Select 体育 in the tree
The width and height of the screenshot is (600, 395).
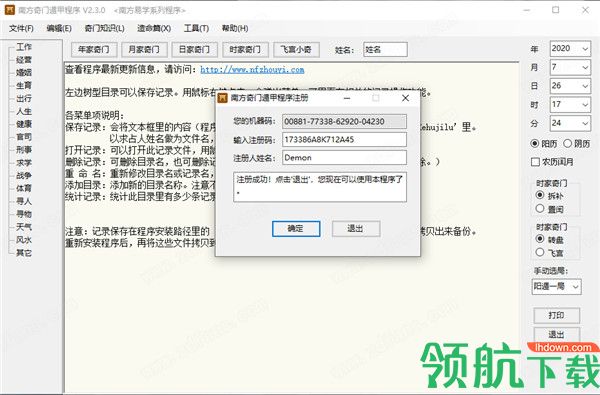point(24,188)
